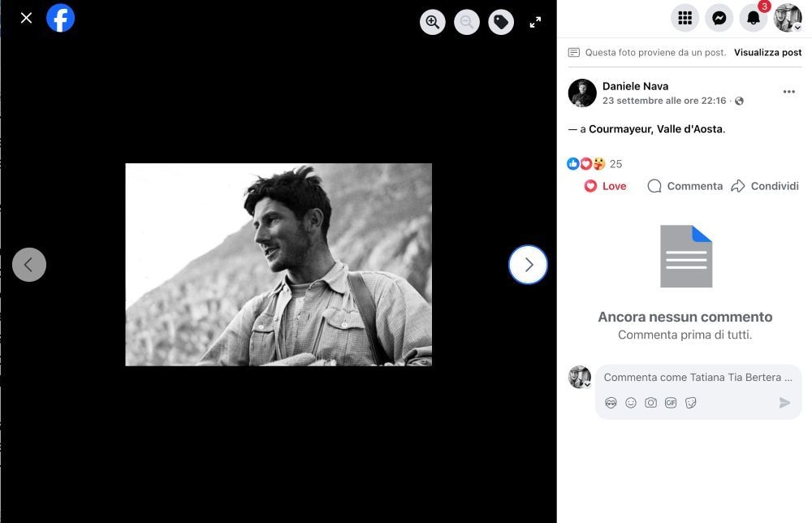The height and width of the screenshot is (523, 812).
Task: Open the post options three-dot menu
Action: [788, 92]
